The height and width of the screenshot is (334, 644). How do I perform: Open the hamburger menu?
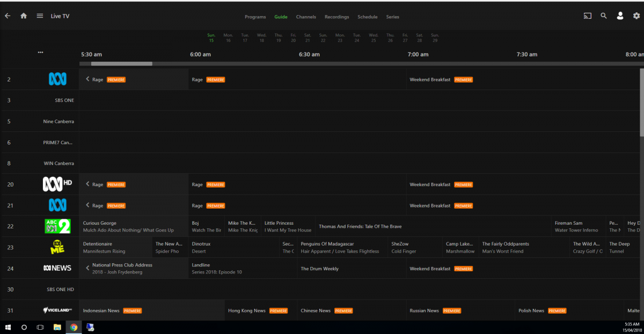40,16
